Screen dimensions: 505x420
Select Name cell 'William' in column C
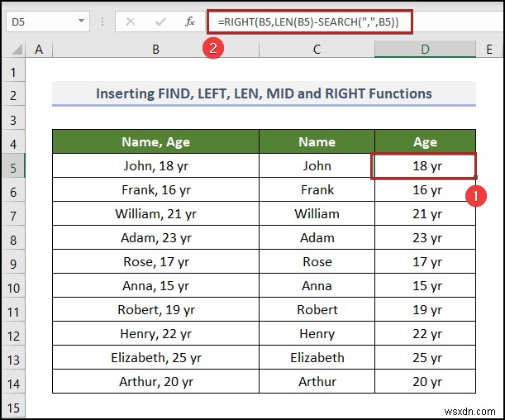click(x=317, y=213)
